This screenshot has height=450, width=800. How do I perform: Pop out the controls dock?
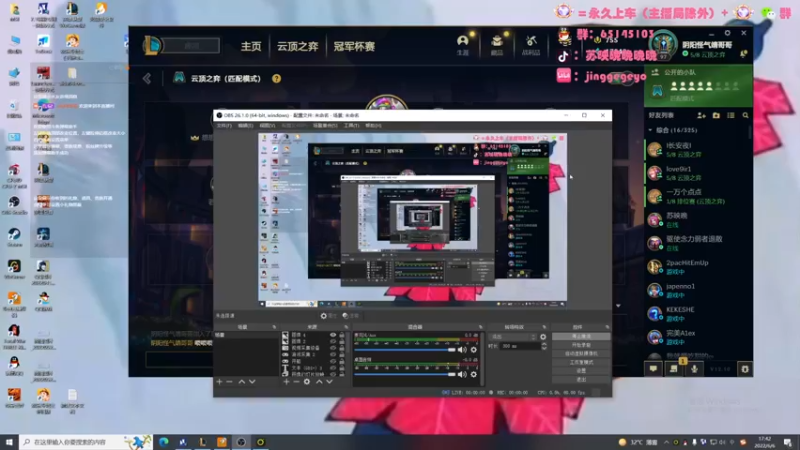[x=607, y=327]
